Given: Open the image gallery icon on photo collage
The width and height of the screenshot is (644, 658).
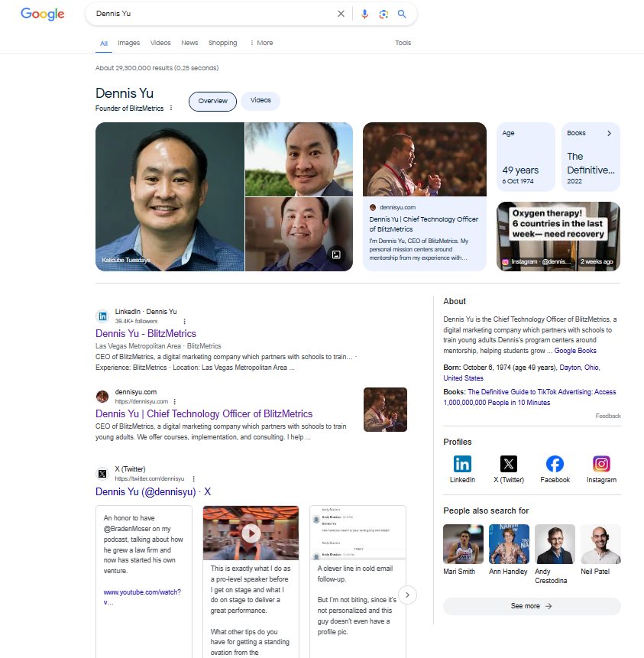Looking at the screenshot, I should coord(336,254).
